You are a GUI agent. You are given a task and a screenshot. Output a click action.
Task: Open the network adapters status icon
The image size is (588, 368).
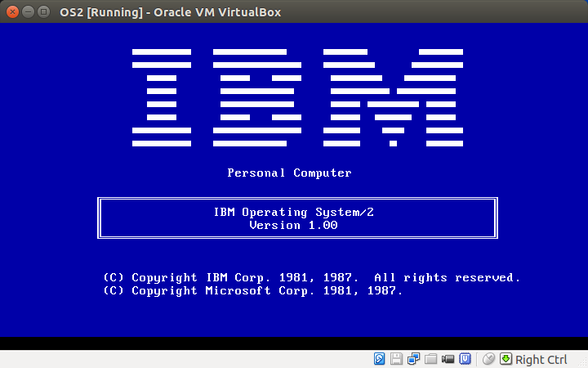tap(413, 359)
